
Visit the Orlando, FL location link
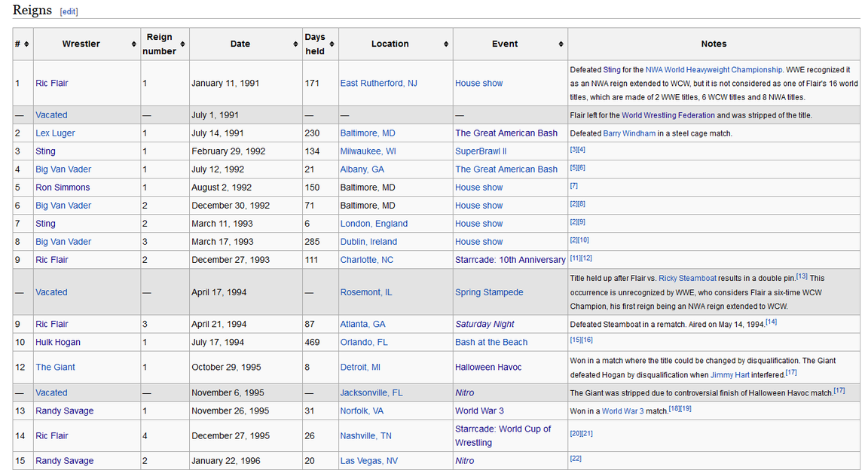coord(364,342)
